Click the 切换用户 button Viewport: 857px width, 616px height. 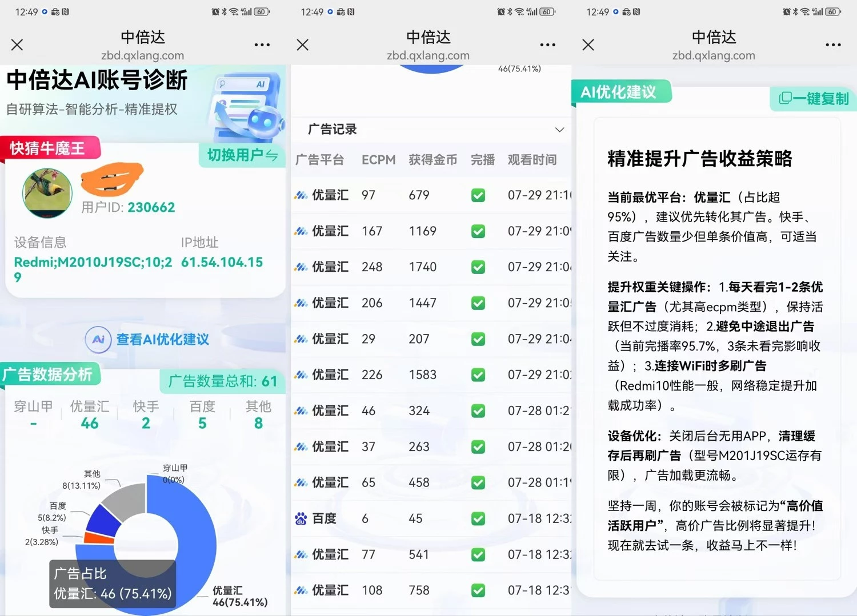tap(242, 155)
